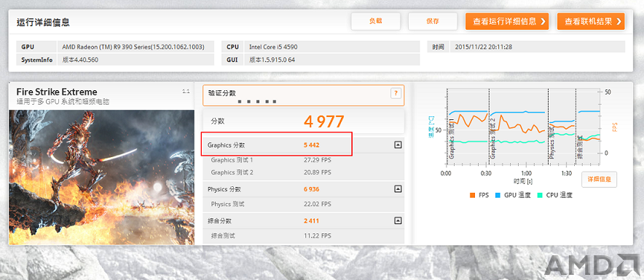Click the Graphics score value 5 442
The image size is (644, 280).
click(311, 145)
